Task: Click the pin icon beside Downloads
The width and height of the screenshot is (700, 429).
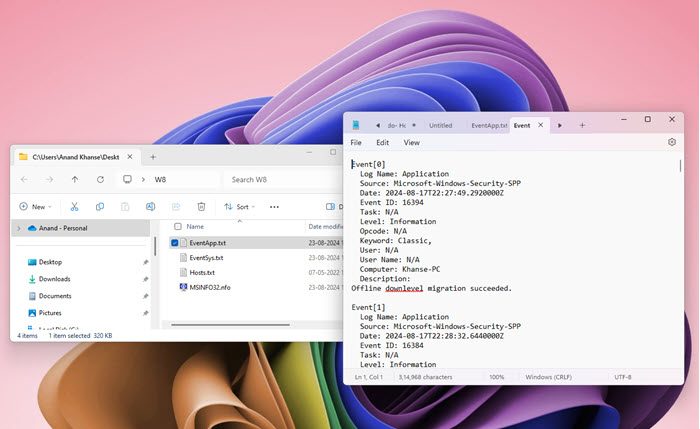Action: pos(146,279)
